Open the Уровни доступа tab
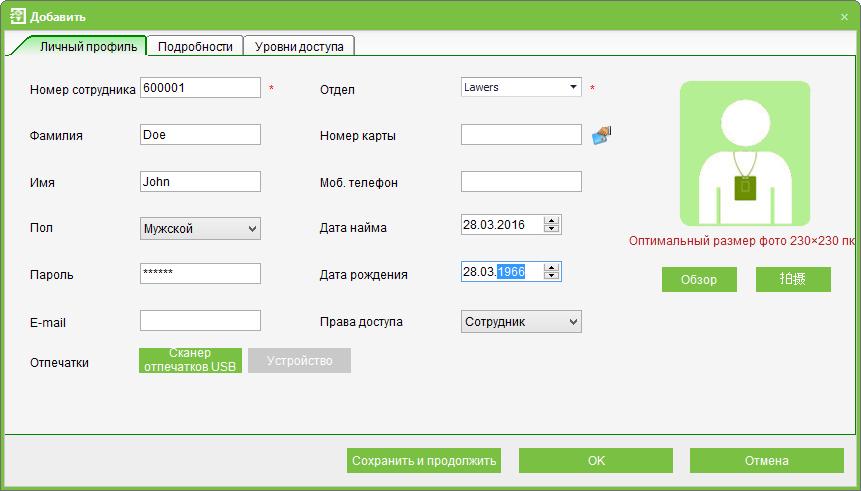The image size is (861, 491). click(x=299, y=47)
